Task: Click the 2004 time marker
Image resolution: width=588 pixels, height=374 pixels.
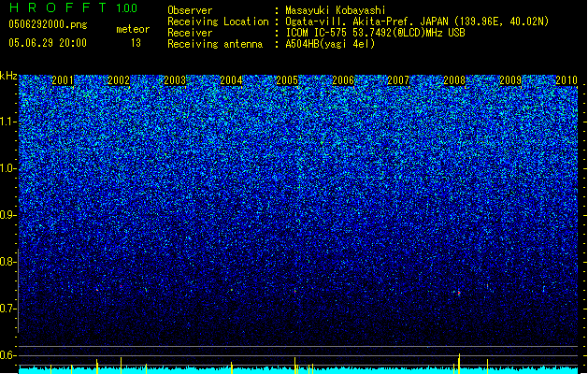Action: click(x=231, y=80)
